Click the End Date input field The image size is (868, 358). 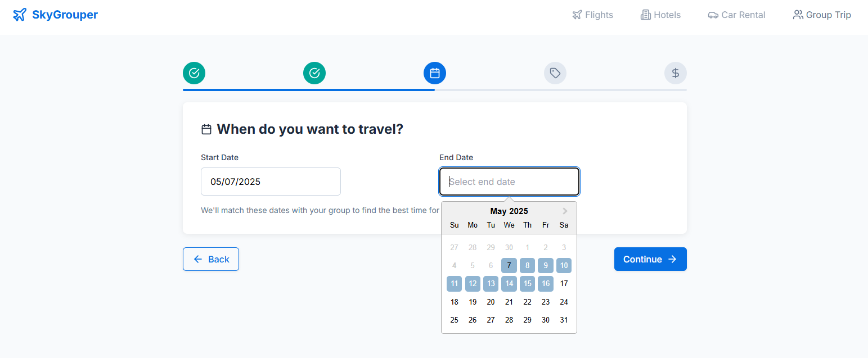509,182
